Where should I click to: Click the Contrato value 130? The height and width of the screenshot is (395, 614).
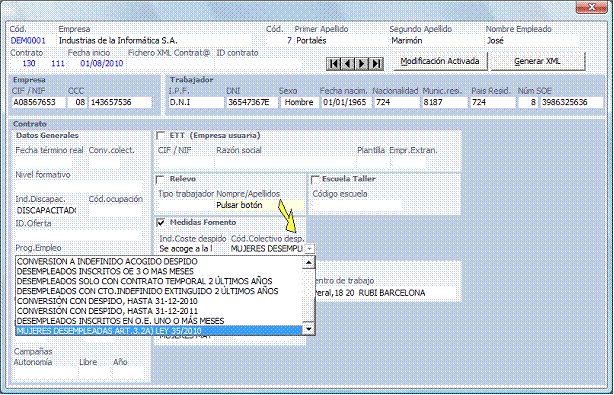[x=29, y=63]
